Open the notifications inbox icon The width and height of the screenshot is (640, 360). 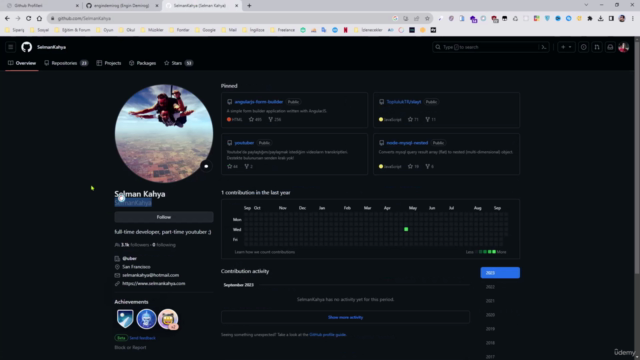pyautogui.click(x=610, y=47)
